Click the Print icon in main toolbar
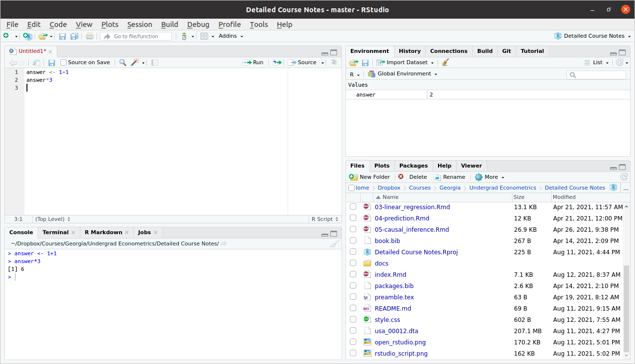Viewport: 635px width, 364px height. coord(90,36)
